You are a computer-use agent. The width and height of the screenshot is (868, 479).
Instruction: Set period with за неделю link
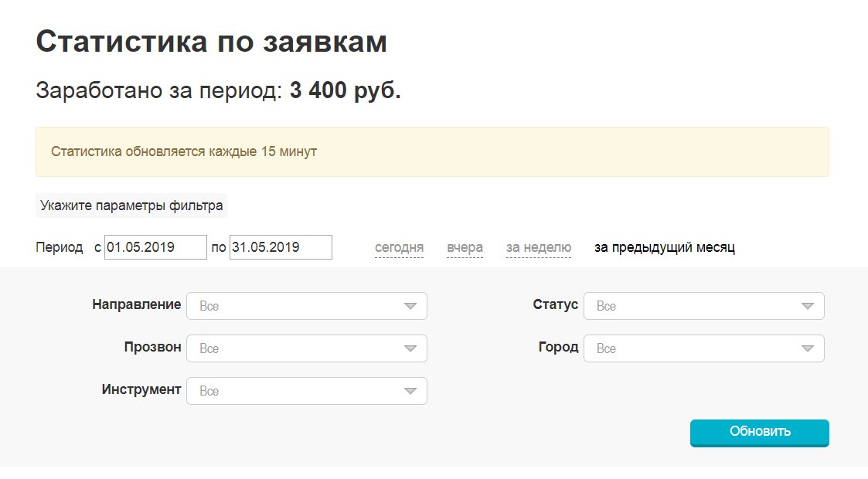[x=539, y=248]
